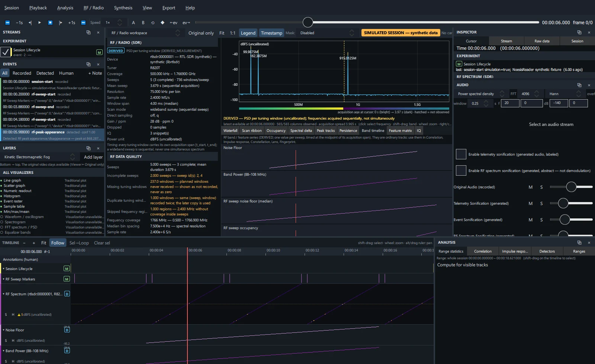The image size is (595, 364).
Task: Open the Mask dropdown set to Disabled
Action: (x=327, y=33)
